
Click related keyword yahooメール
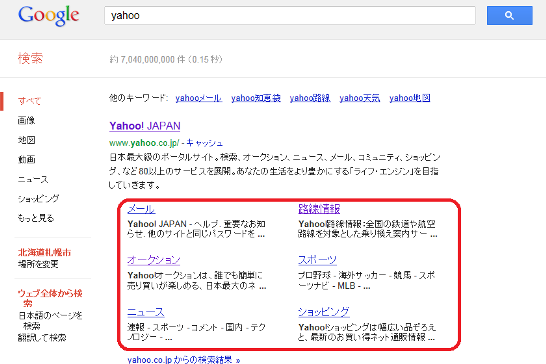[198, 98]
